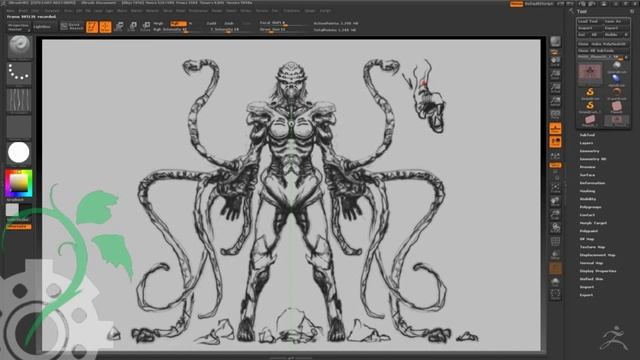Select the Plane3D tool thumbnail
This screenshot has width=640, height=360.
coord(616,107)
